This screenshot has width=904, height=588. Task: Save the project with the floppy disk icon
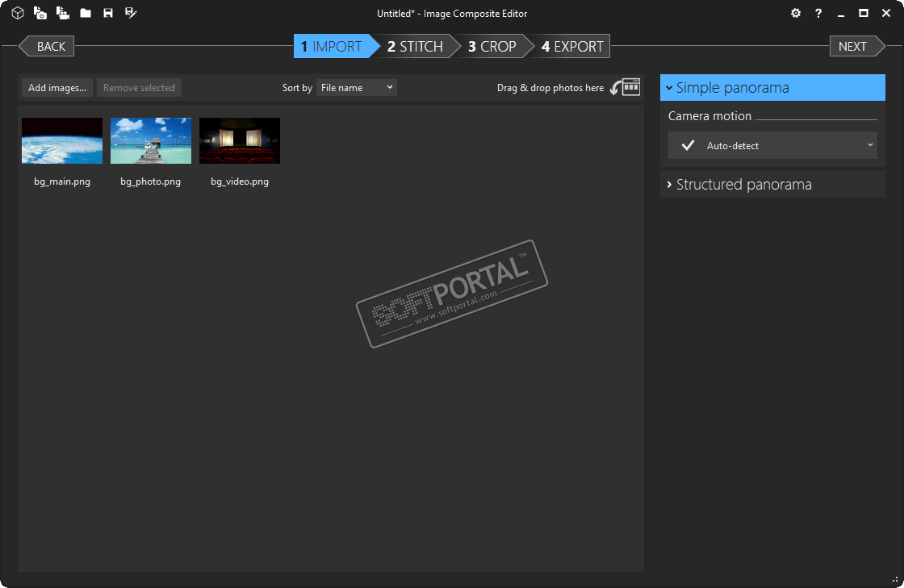(108, 13)
